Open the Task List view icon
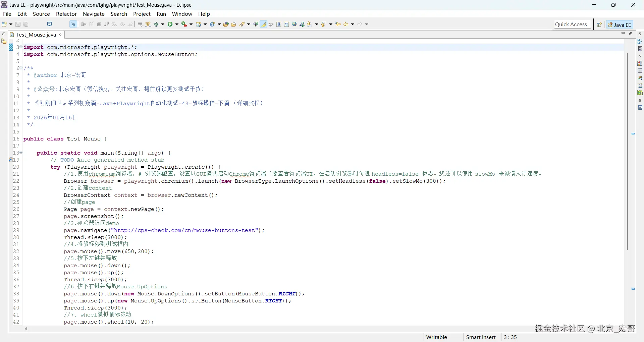The height and width of the screenshot is (342, 644). (640, 49)
